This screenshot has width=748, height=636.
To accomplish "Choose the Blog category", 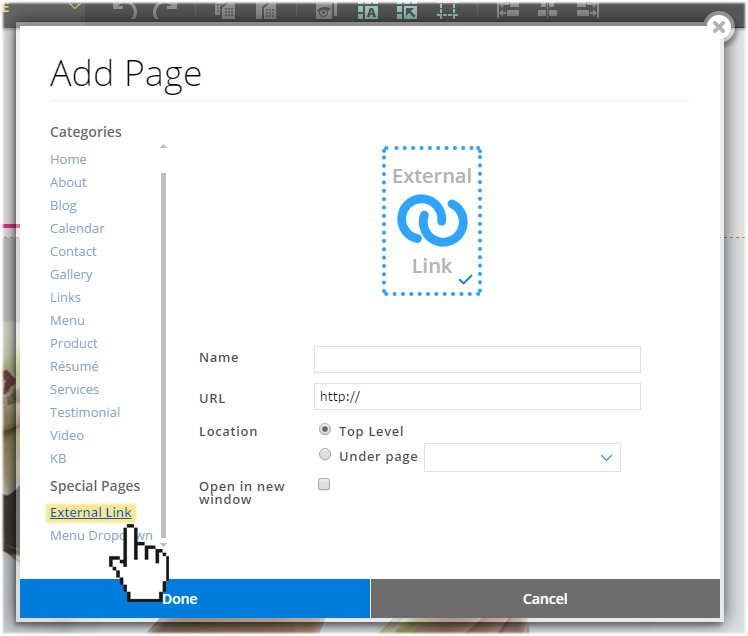I will coord(63,206).
